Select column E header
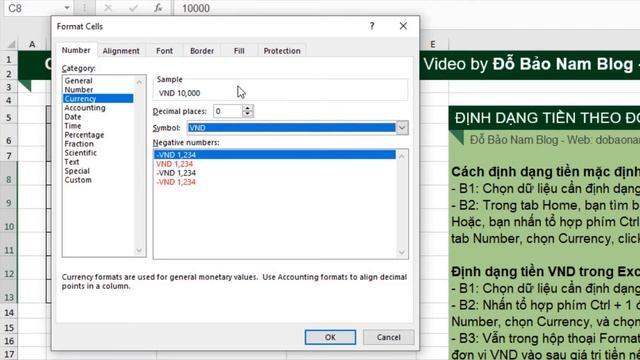Viewport: 640px width, 360px height. pyautogui.click(x=433, y=44)
